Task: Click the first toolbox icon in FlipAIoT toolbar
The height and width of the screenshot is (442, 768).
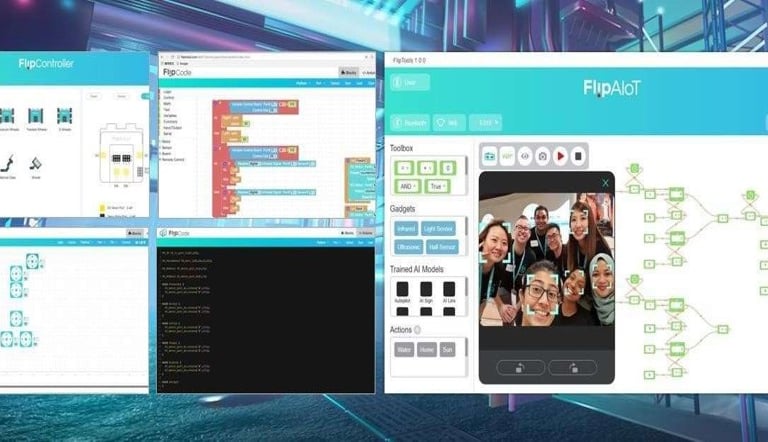Action: (x=489, y=156)
